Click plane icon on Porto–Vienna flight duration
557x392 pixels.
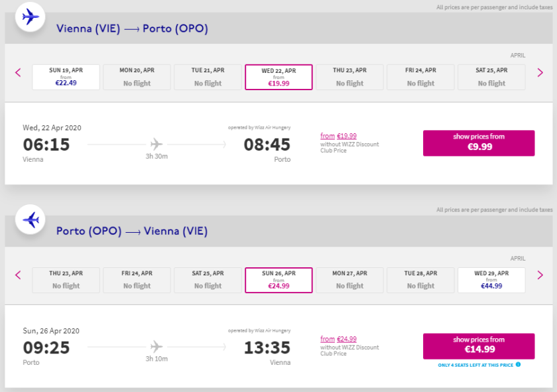point(156,346)
